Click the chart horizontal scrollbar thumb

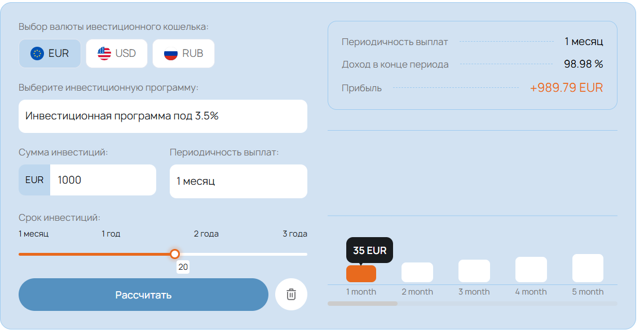click(363, 304)
